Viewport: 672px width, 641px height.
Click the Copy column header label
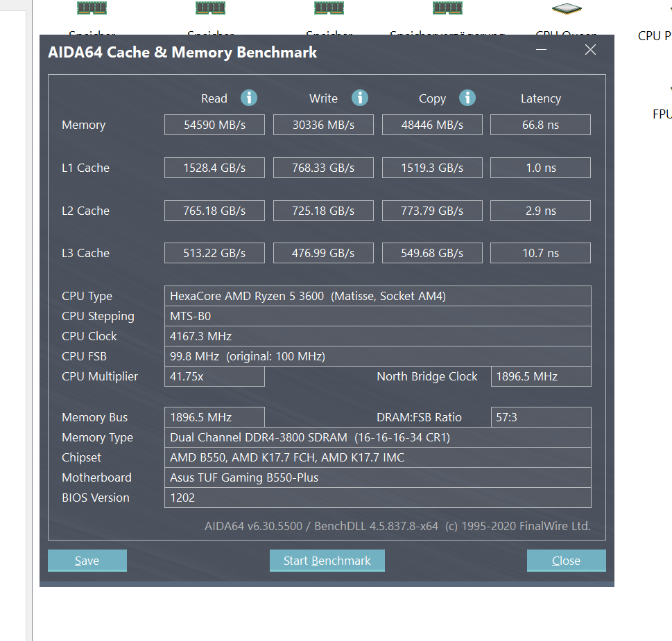coord(432,99)
